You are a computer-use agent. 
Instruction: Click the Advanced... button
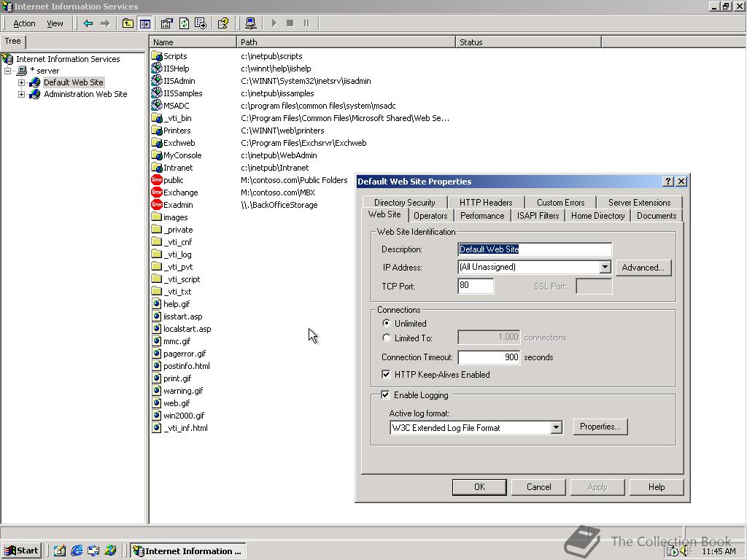pyautogui.click(x=643, y=268)
